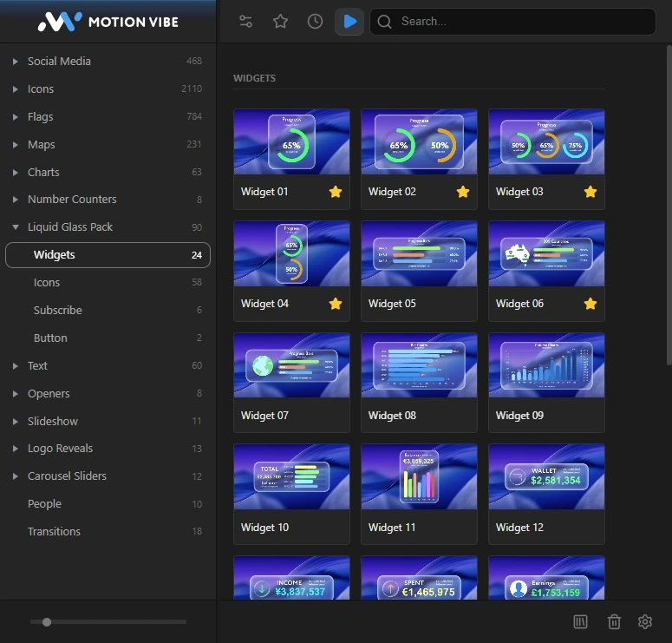This screenshot has height=643, width=672.
Task: Select Widget 01 thumbnail
Action: tap(291, 141)
